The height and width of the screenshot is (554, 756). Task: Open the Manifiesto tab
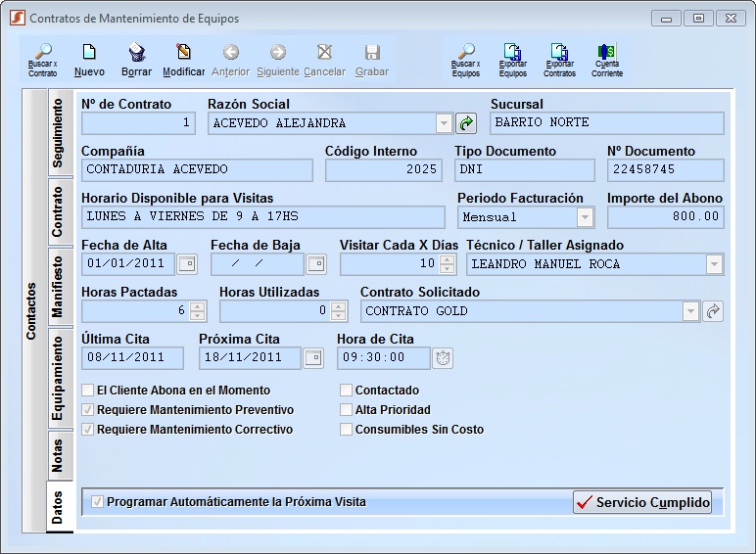60,287
